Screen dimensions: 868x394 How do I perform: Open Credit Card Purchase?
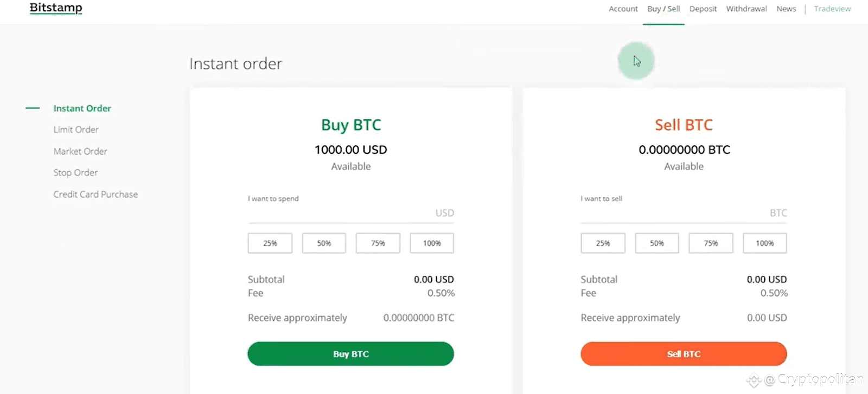click(x=95, y=194)
